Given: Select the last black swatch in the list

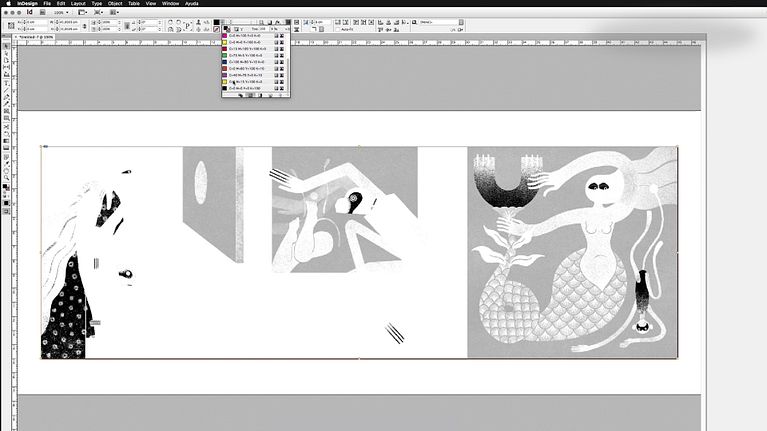Looking at the screenshot, I should pos(225,88).
